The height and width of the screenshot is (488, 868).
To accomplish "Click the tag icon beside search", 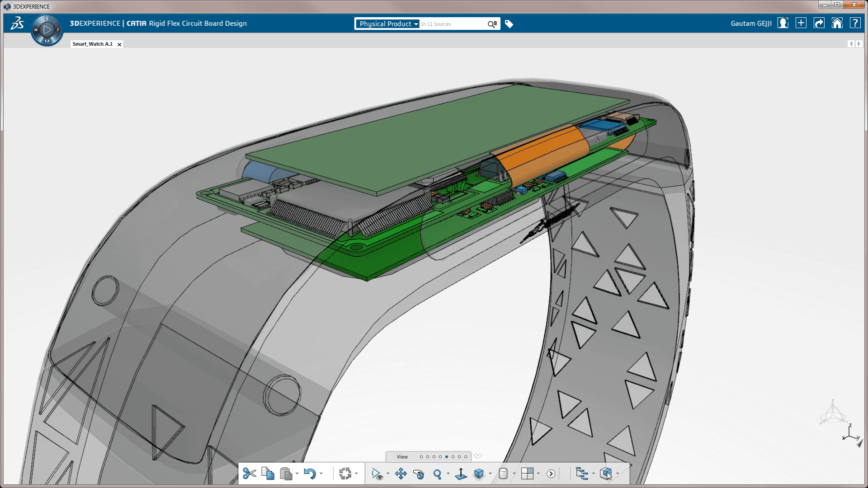I will [509, 24].
